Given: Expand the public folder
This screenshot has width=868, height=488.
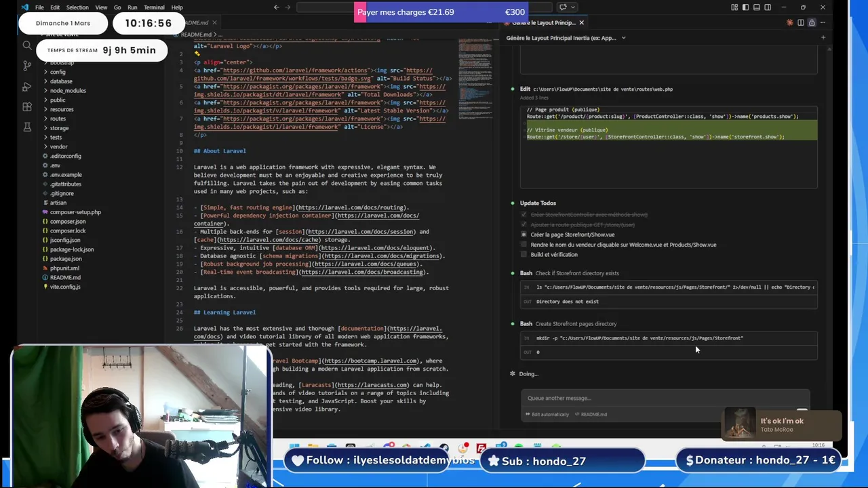Looking at the screenshot, I should point(57,100).
